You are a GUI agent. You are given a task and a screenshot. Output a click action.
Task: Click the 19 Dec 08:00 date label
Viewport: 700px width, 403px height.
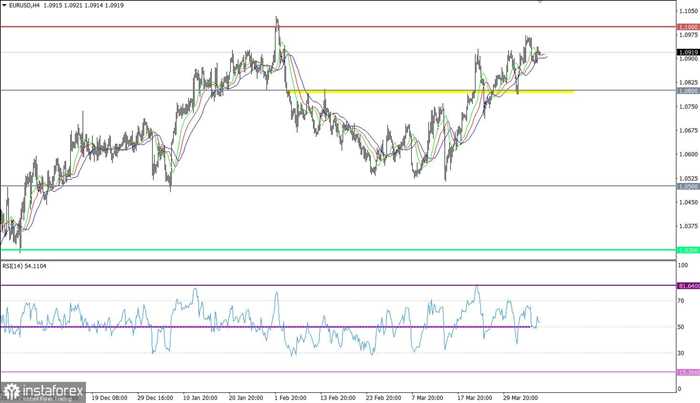pyautogui.click(x=109, y=398)
